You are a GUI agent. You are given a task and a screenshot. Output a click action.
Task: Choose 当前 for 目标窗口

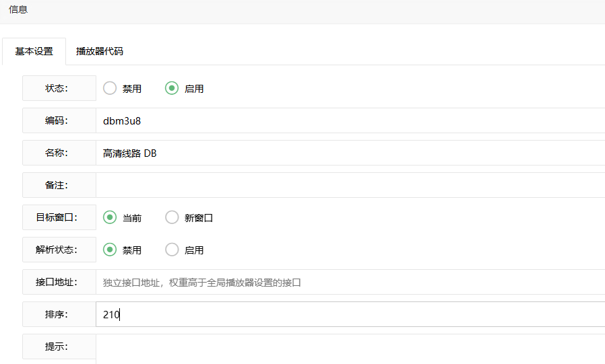click(110, 217)
